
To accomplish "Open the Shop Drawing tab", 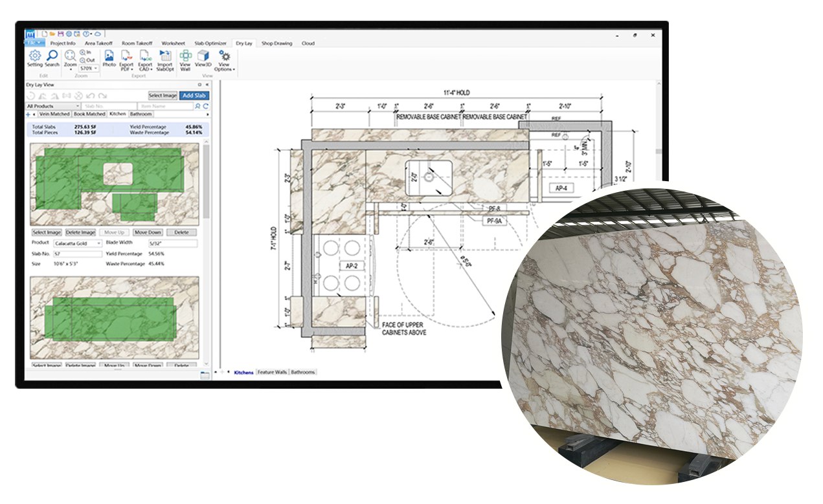I will point(276,43).
